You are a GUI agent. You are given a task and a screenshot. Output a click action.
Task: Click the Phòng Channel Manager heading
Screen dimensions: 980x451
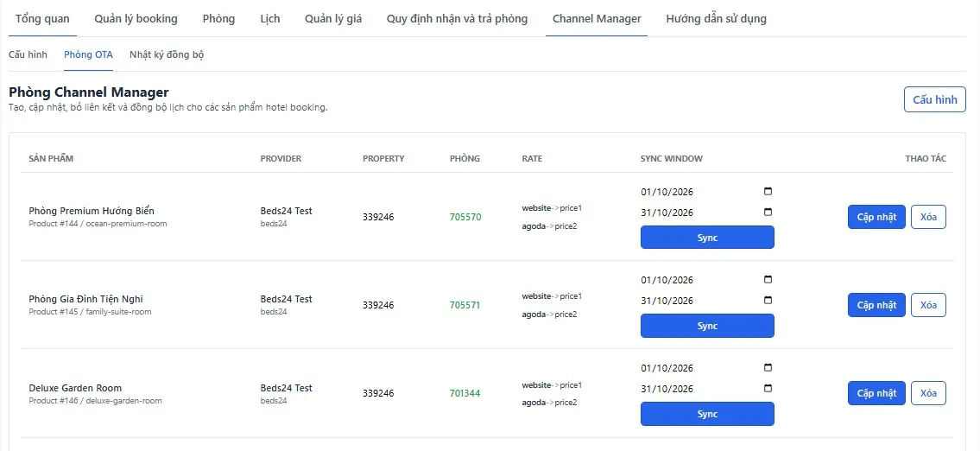pos(89,92)
